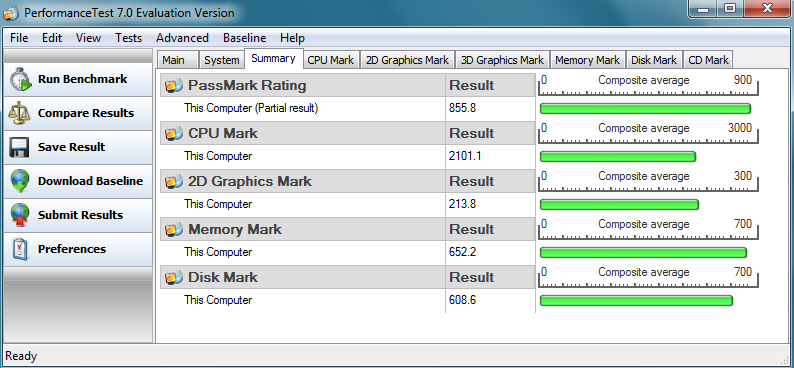Go to the Disk Mark tab
The width and height of the screenshot is (794, 368).
tap(654, 60)
